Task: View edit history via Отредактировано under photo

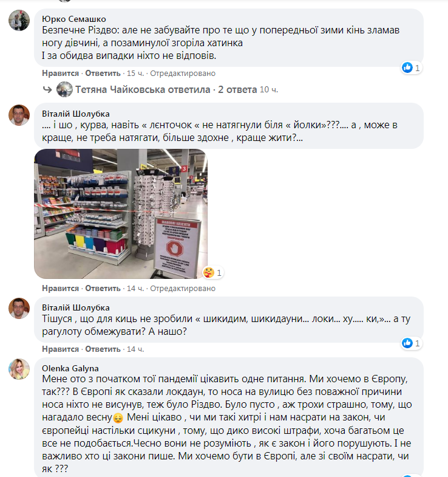Action: point(183,289)
